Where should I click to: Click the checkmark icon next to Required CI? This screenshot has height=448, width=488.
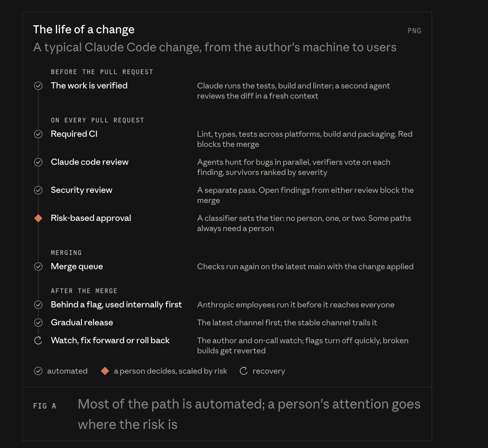38,134
